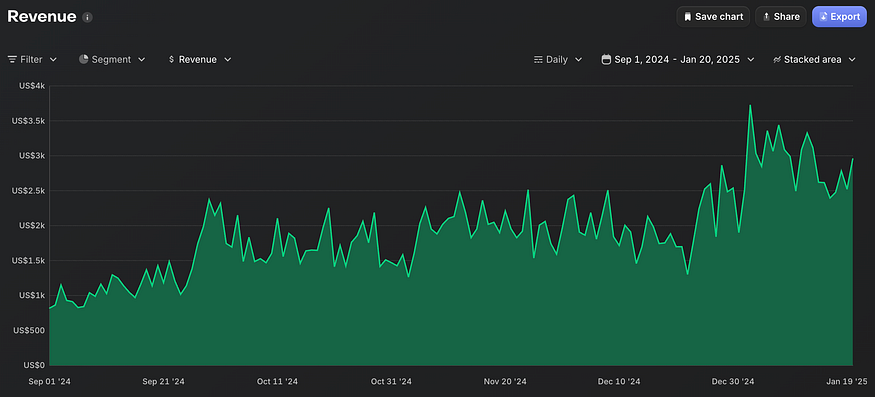Open the date range picker dropdown
The height and width of the screenshot is (397, 875).
[678, 59]
